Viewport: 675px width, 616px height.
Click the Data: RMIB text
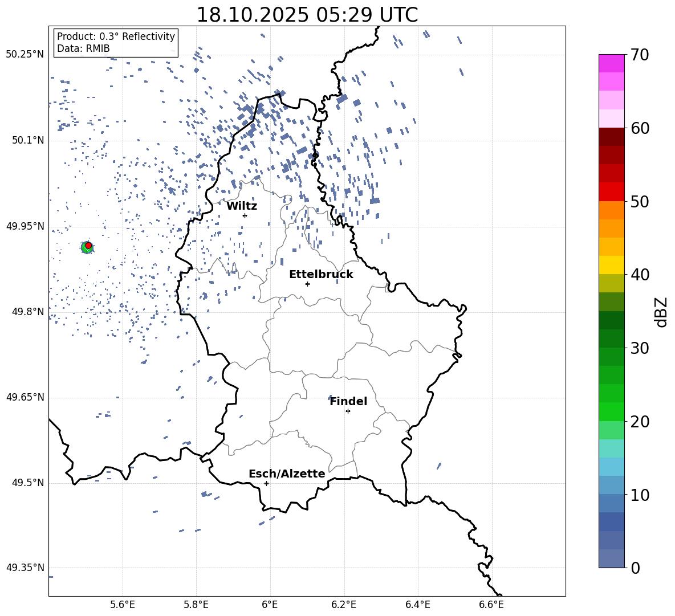tap(83, 48)
